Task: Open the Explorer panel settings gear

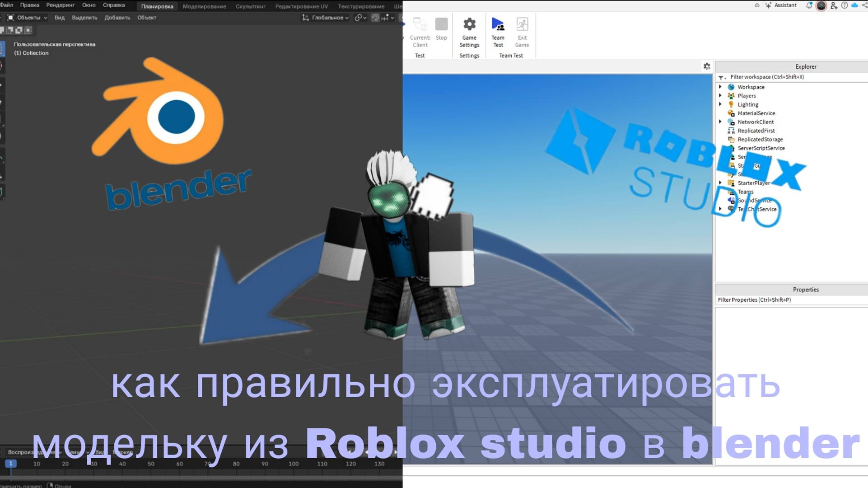Action: 707,66
